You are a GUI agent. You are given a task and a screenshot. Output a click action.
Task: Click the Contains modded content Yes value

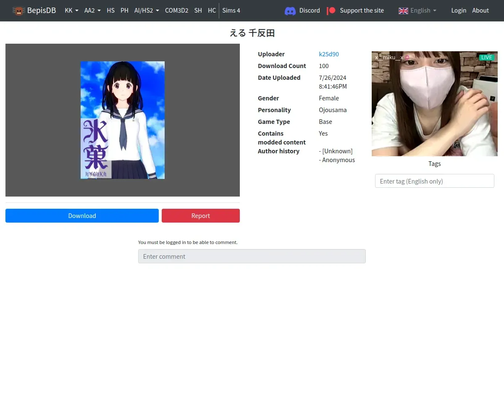tap(323, 134)
